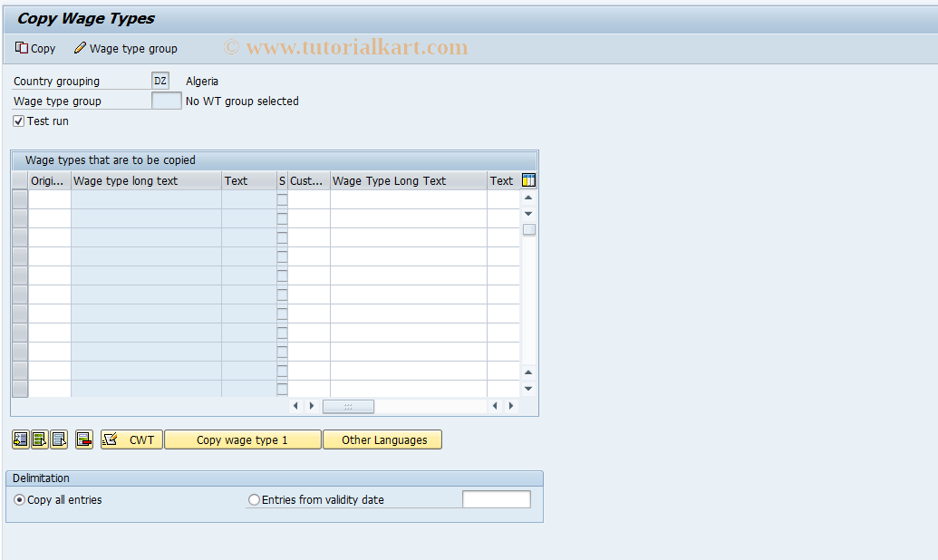The height and width of the screenshot is (560, 938).
Task: Click the left arrow beside the horizontal scrollbar thumb
Action: click(x=295, y=406)
